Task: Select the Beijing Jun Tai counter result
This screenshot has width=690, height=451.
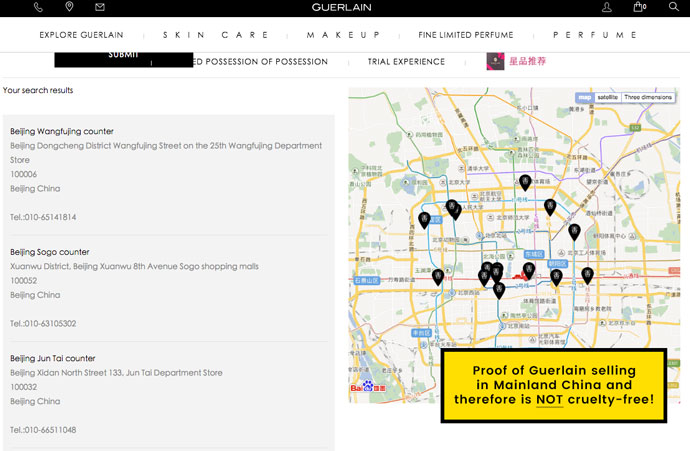Action: pyautogui.click(x=53, y=358)
